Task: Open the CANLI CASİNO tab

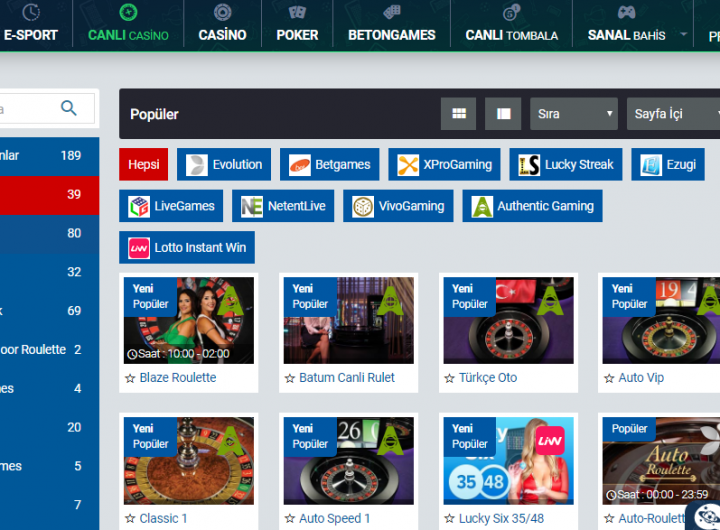Action: click(x=128, y=24)
